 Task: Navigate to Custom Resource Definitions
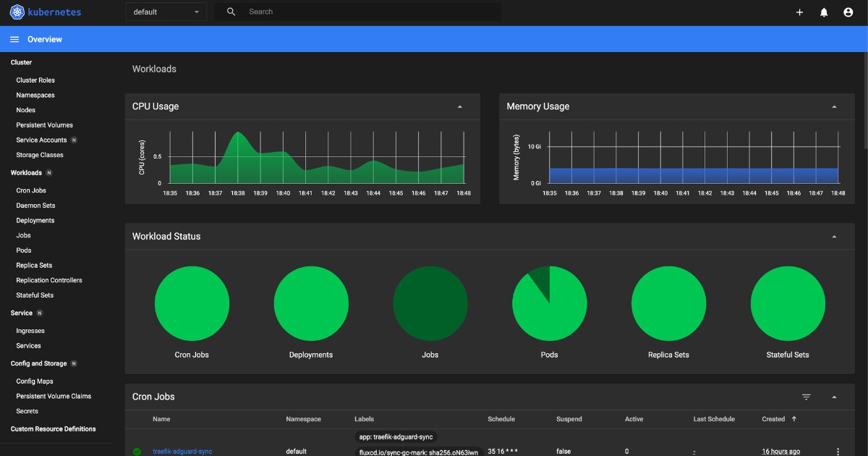(x=54, y=428)
